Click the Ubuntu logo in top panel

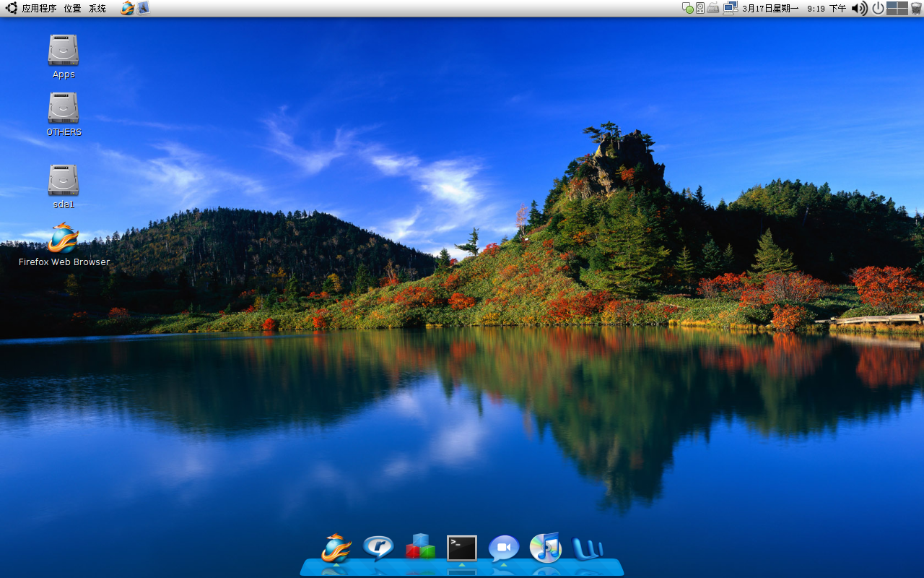click(x=12, y=9)
